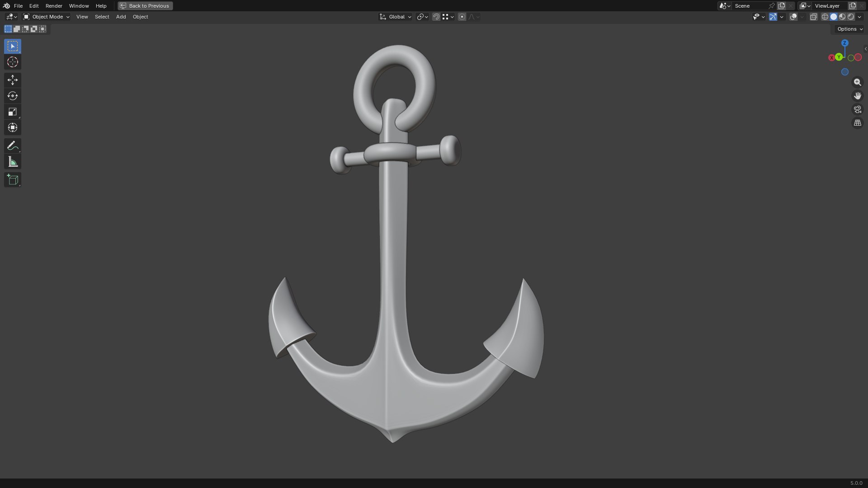Toggle snapping magnet button

pos(436,17)
